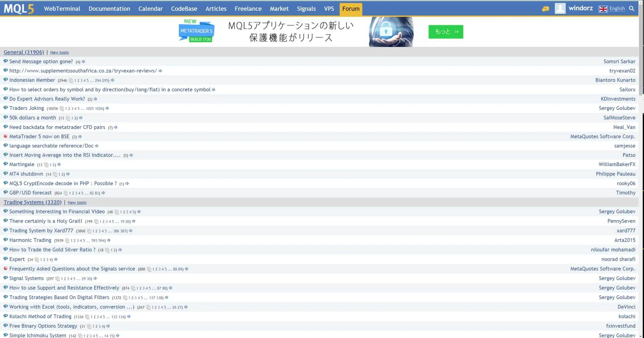Open the Calendar menu item
Screen dimensions: 644x338
(x=151, y=9)
